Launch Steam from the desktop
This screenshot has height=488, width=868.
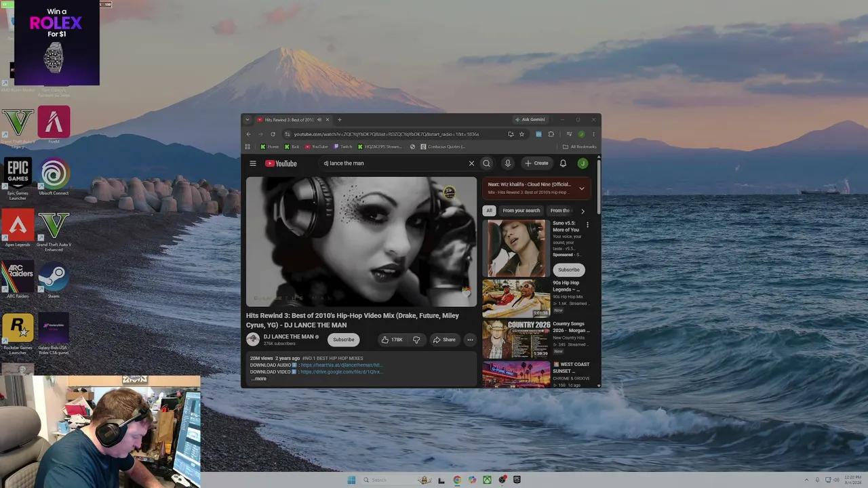(x=54, y=280)
